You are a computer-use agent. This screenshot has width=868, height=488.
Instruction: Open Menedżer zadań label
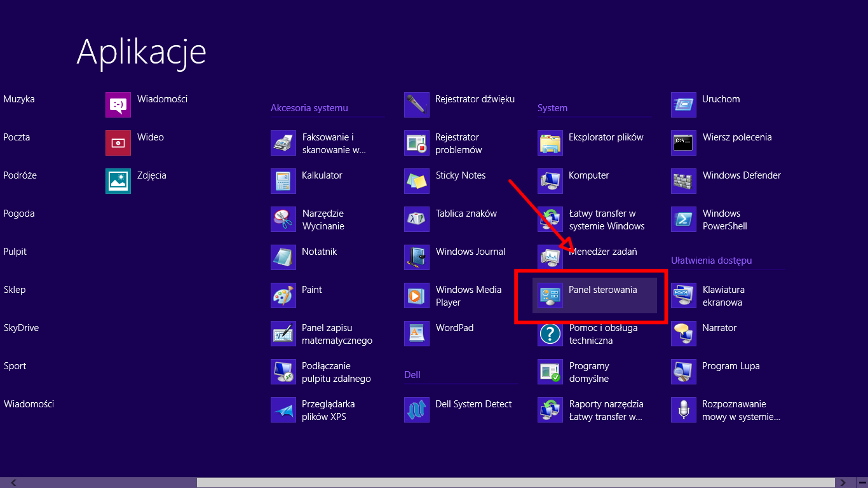click(x=603, y=252)
